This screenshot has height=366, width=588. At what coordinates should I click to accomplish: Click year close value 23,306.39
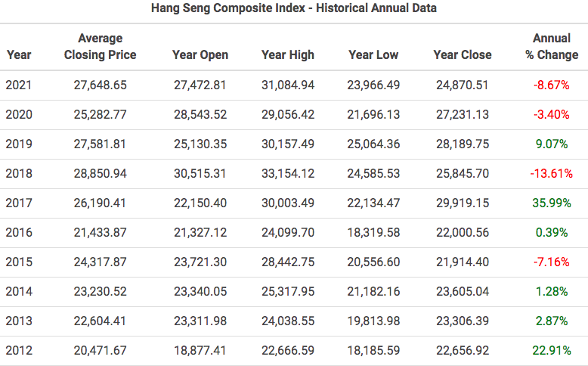(463, 321)
